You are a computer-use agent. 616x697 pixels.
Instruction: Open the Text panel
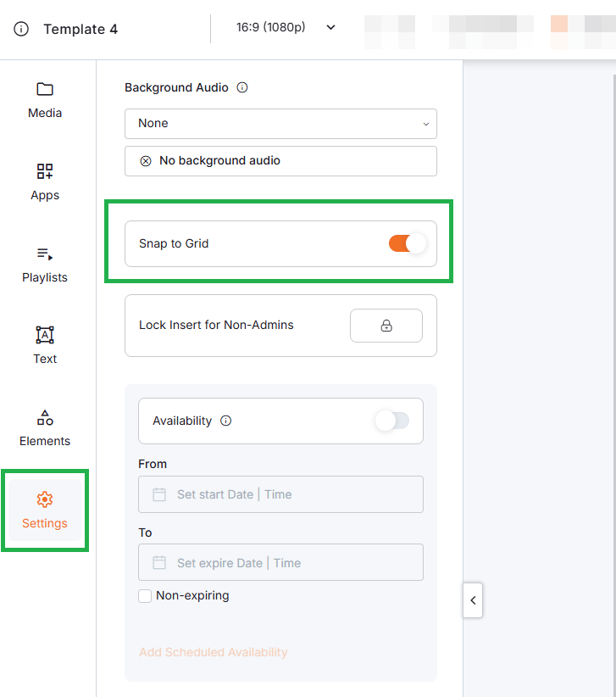(x=44, y=343)
